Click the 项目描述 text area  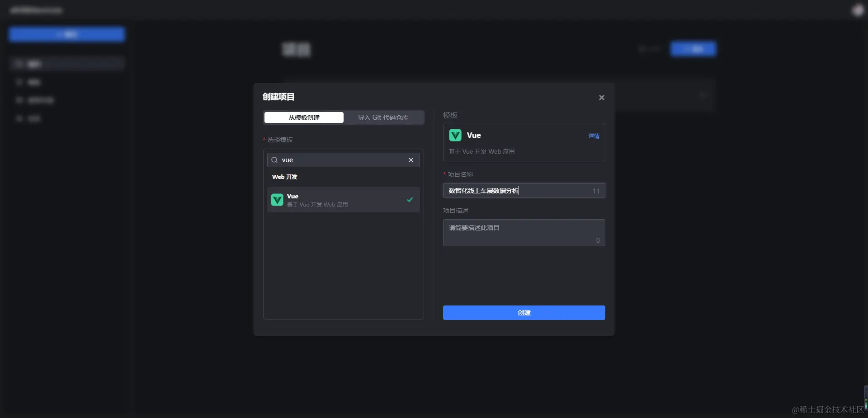524,233
